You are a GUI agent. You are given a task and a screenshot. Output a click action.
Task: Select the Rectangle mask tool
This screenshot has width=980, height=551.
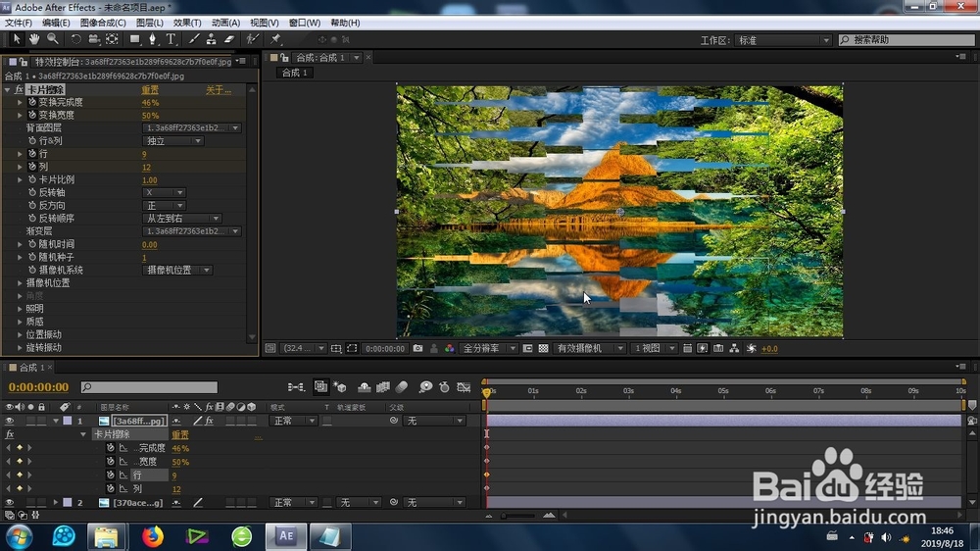(x=134, y=39)
